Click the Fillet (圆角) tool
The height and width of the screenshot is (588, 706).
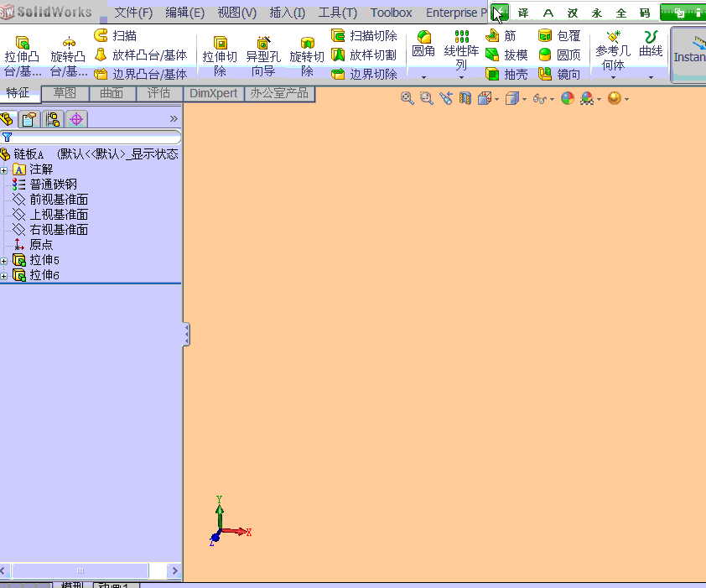pos(423,44)
